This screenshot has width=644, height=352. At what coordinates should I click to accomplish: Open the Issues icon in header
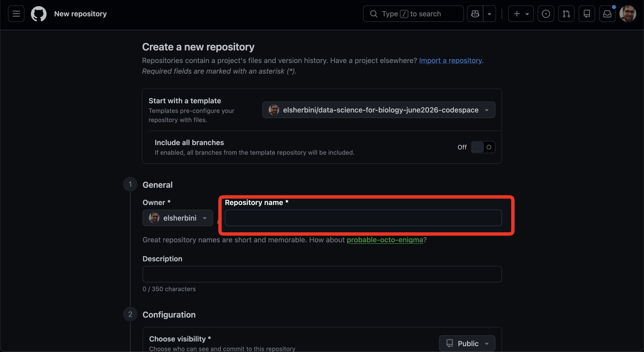[x=546, y=14]
